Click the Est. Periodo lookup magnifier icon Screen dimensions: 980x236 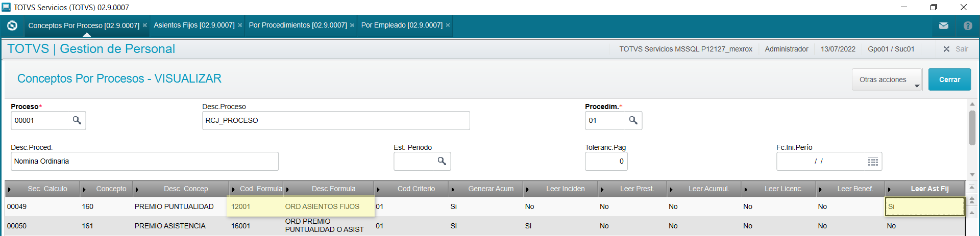[442, 161]
